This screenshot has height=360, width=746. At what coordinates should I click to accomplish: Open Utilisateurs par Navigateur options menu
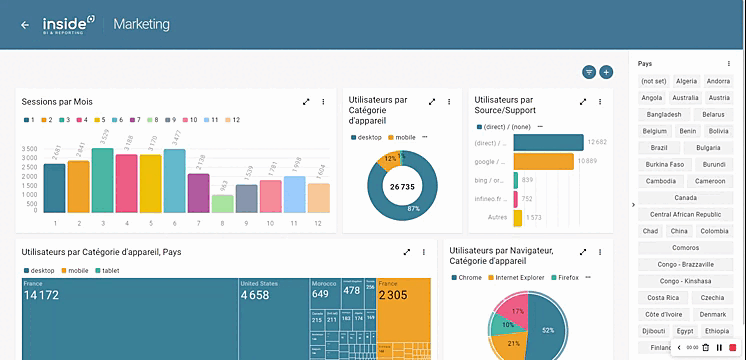[x=600, y=252]
